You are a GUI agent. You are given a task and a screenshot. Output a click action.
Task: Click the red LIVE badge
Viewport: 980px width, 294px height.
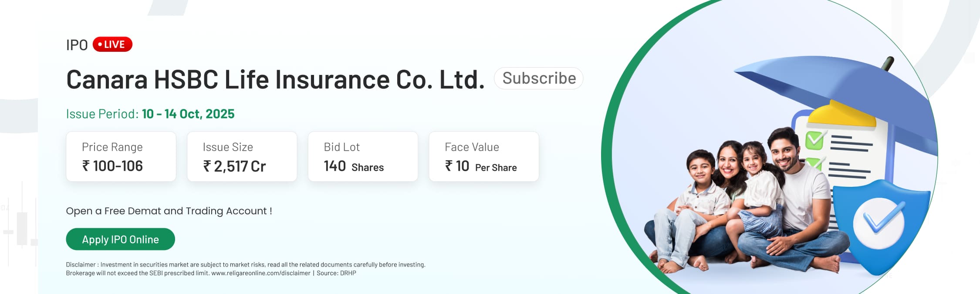[x=112, y=44]
